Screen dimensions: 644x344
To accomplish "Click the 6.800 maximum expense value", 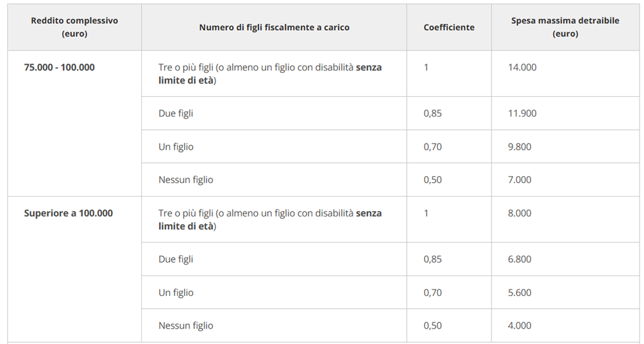I will (x=520, y=259).
